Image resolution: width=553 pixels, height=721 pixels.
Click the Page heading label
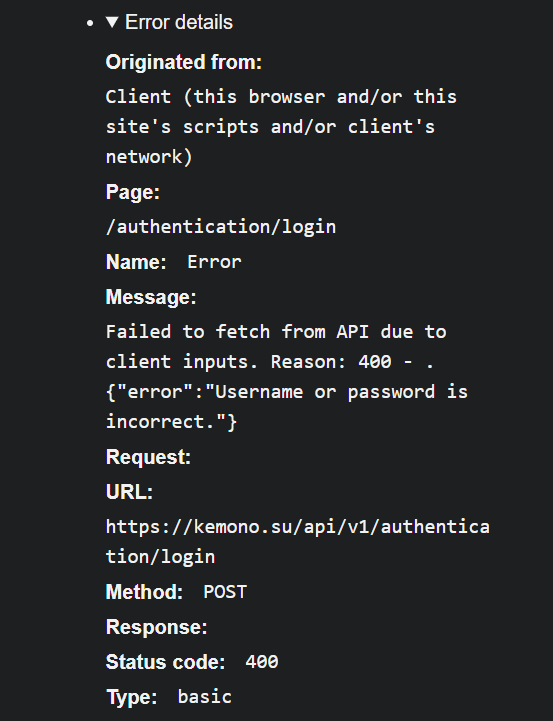click(x=133, y=192)
